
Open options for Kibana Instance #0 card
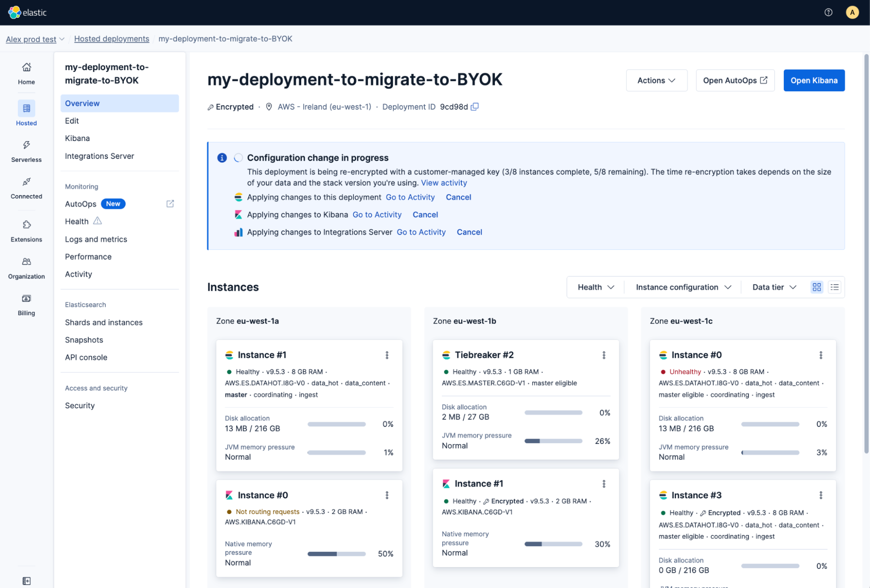tap(387, 495)
